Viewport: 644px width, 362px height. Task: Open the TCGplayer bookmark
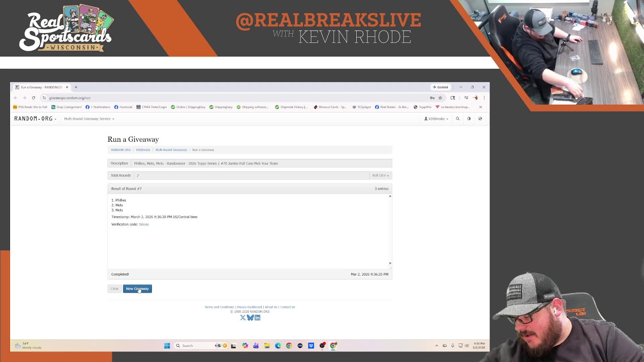pyautogui.click(x=362, y=107)
